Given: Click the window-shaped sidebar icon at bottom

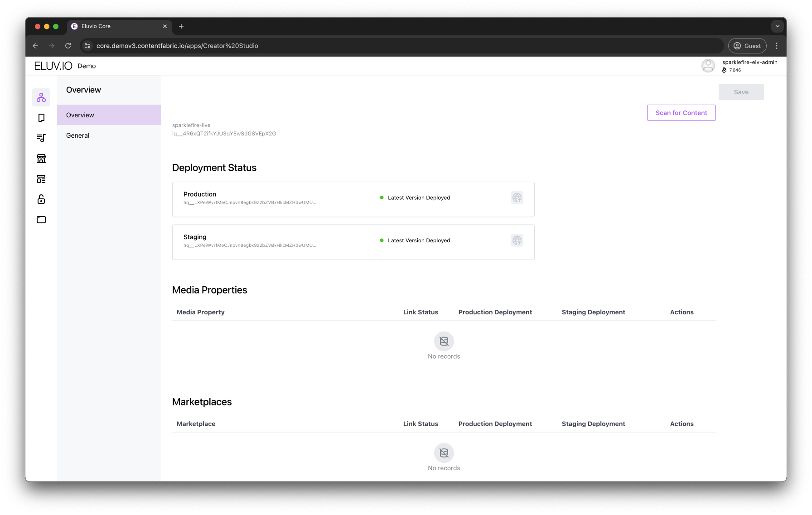Looking at the screenshot, I should [41, 220].
